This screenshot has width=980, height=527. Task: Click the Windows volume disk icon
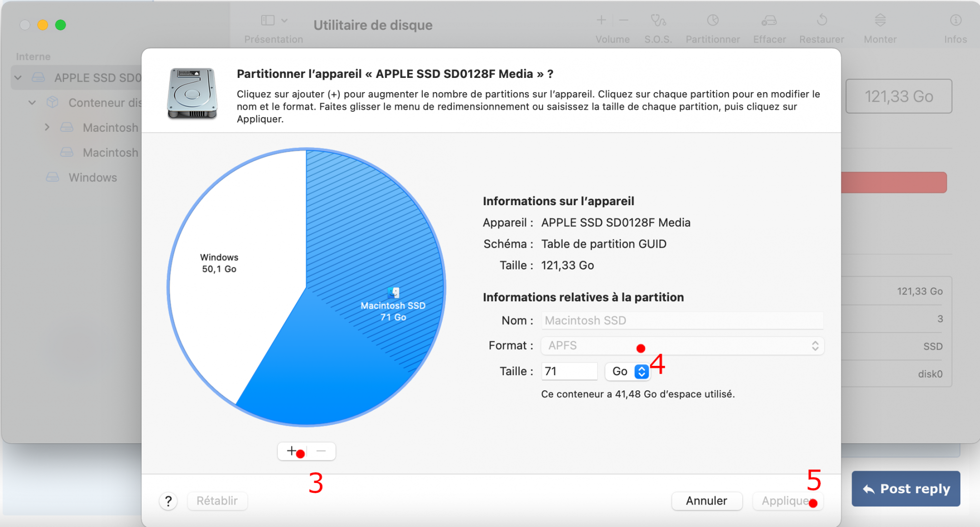pos(52,177)
